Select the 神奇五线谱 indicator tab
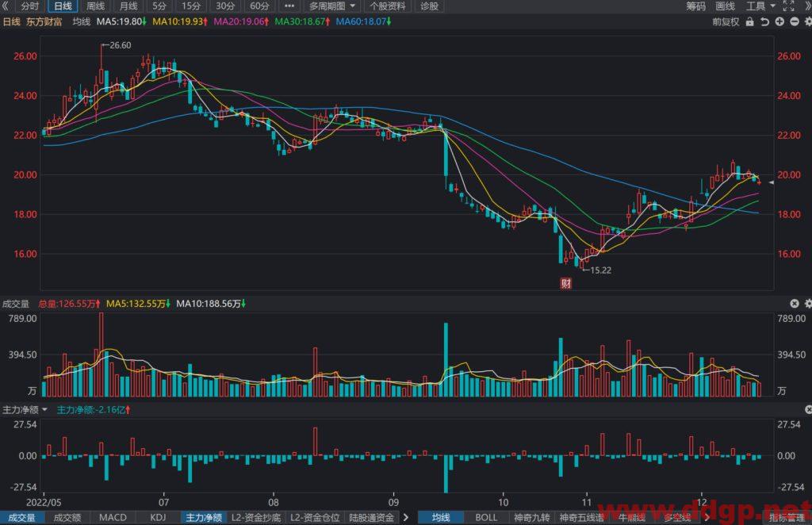This screenshot has height=525, width=812. 581,517
